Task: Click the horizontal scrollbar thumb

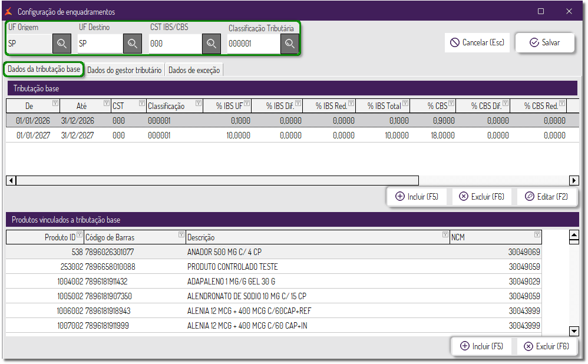Action: (x=217, y=181)
